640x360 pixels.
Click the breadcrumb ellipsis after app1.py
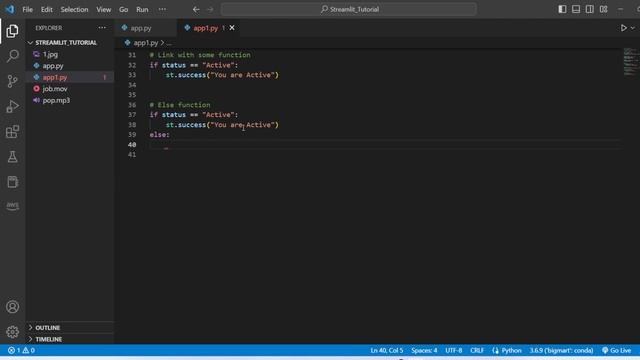click(169, 43)
